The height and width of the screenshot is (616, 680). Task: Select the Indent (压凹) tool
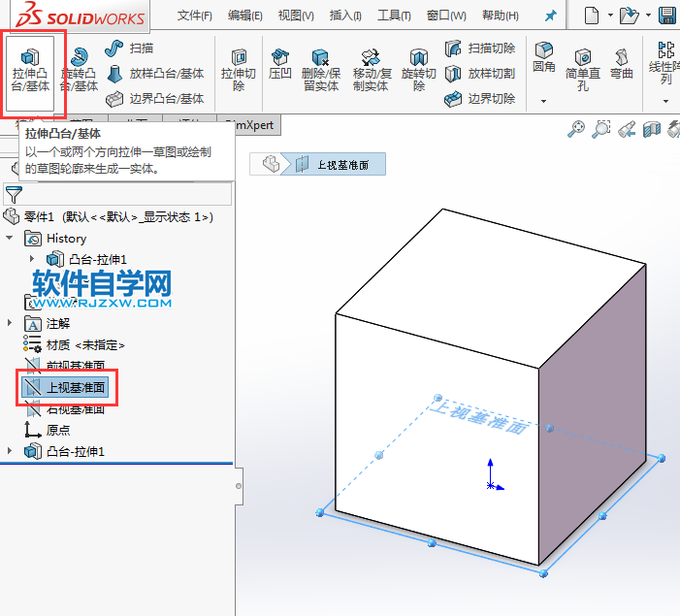coord(279,64)
